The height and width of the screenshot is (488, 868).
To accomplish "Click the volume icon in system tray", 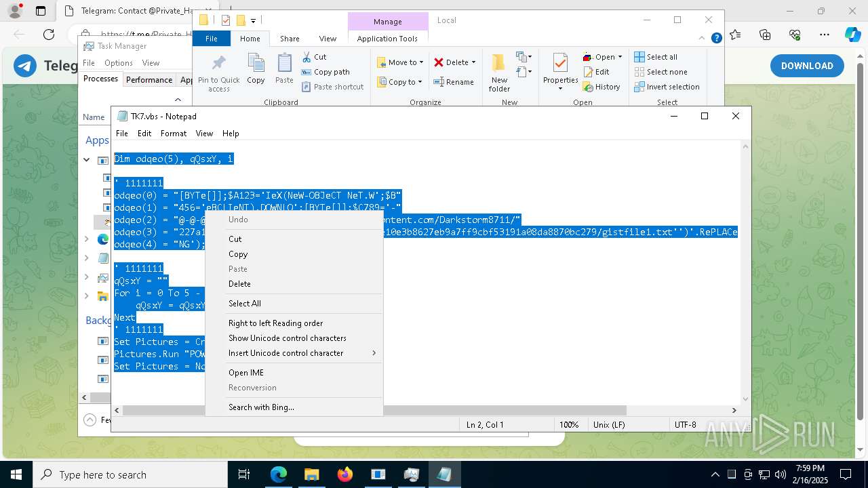I will 781,474.
